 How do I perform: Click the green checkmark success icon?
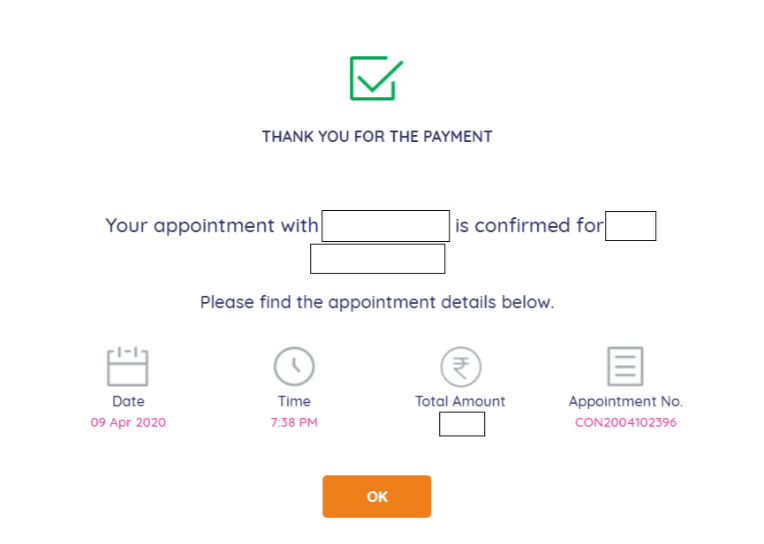click(x=375, y=78)
